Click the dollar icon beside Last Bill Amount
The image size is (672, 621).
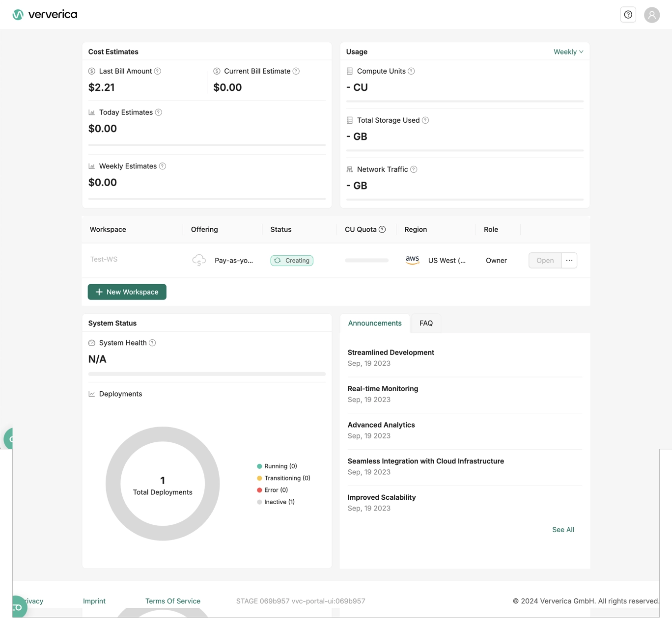(92, 71)
